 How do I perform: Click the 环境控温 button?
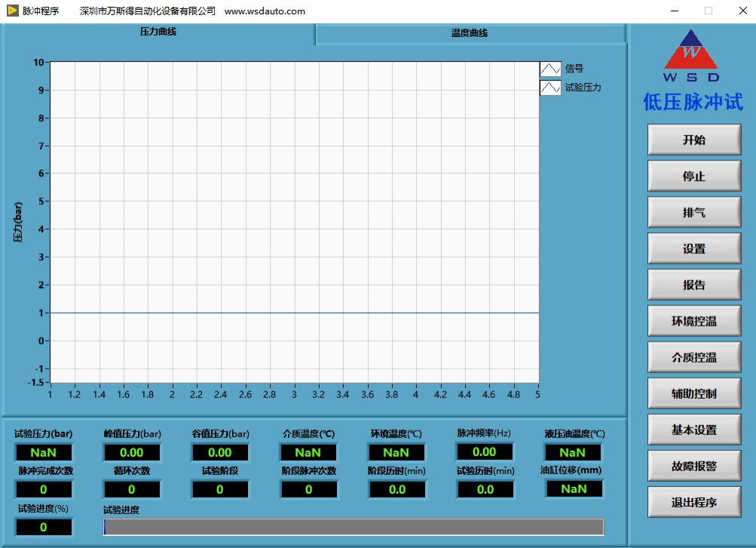693,321
